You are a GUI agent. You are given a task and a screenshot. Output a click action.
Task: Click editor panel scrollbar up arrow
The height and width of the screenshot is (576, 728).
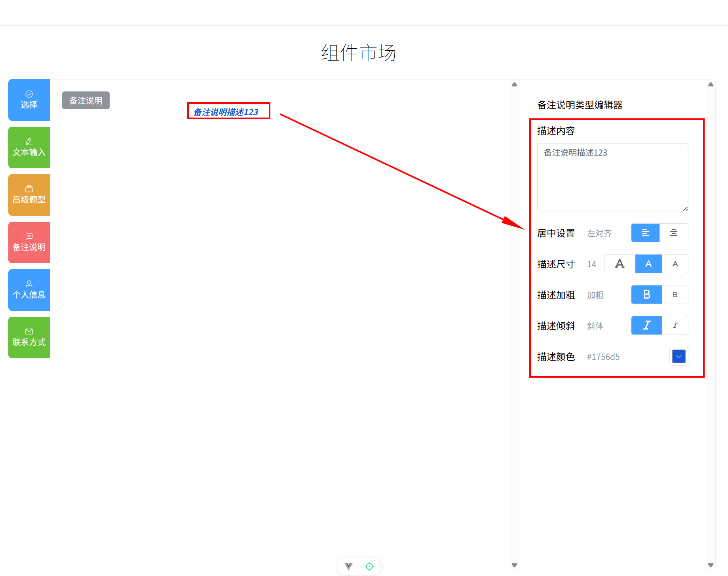click(711, 84)
